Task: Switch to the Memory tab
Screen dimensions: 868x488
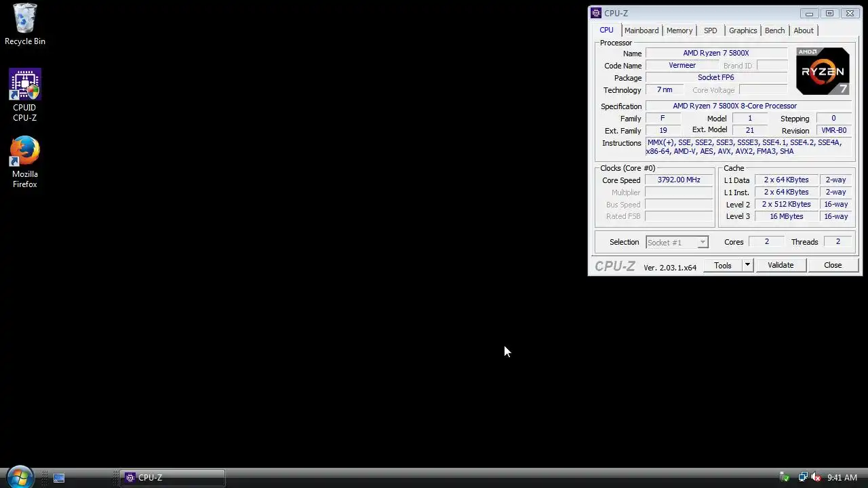Action: coord(679,30)
